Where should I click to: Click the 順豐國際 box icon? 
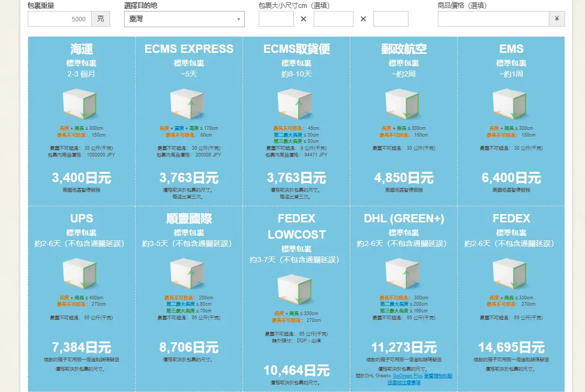tap(187, 274)
